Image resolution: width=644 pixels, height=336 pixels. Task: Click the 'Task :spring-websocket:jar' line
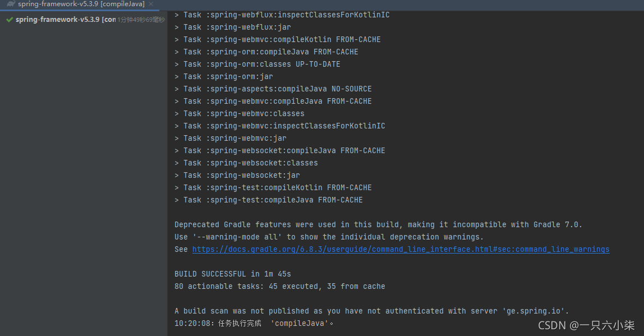click(x=237, y=175)
